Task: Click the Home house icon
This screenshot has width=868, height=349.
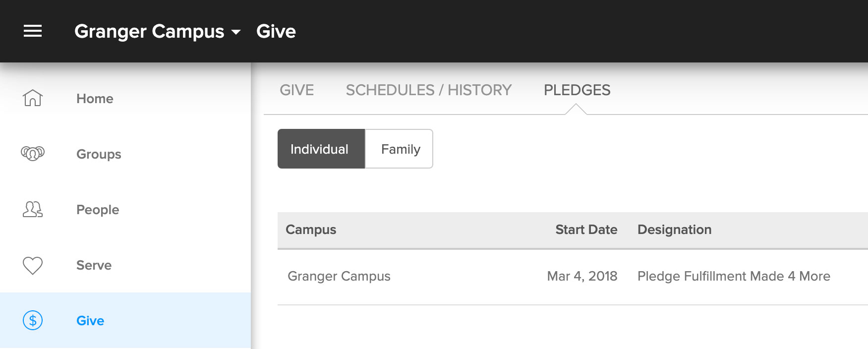Action: pos(33,98)
